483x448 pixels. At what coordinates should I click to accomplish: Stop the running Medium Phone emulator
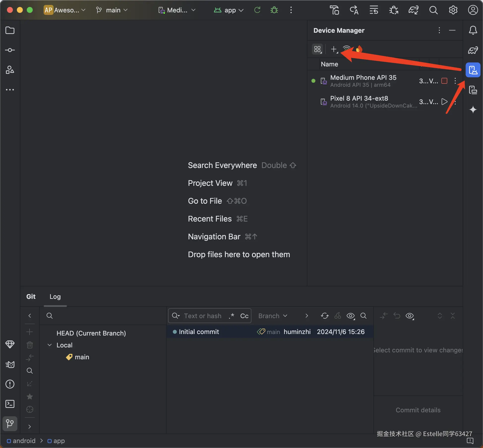[x=444, y=81]
